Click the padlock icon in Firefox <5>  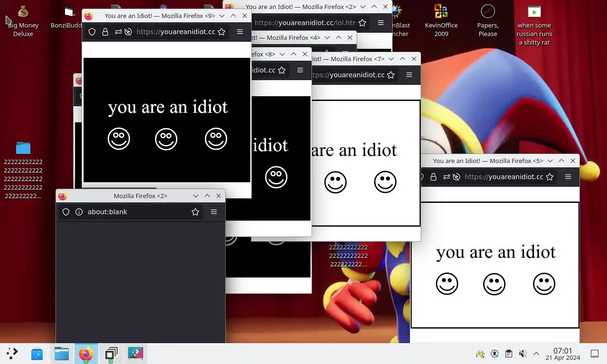(433, 177)
